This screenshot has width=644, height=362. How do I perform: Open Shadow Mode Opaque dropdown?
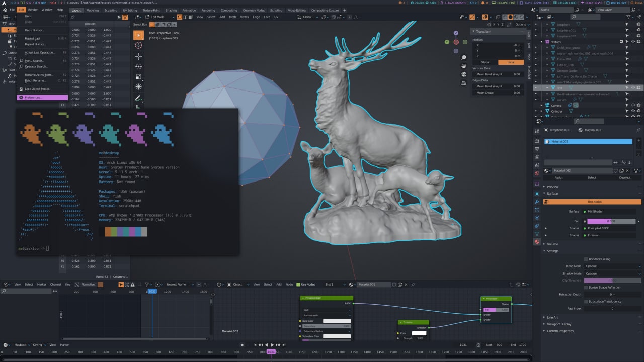point(612,274)
